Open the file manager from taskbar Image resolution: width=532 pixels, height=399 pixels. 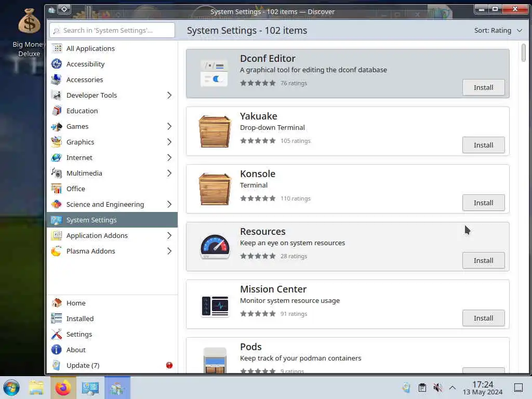click(36, 388)
